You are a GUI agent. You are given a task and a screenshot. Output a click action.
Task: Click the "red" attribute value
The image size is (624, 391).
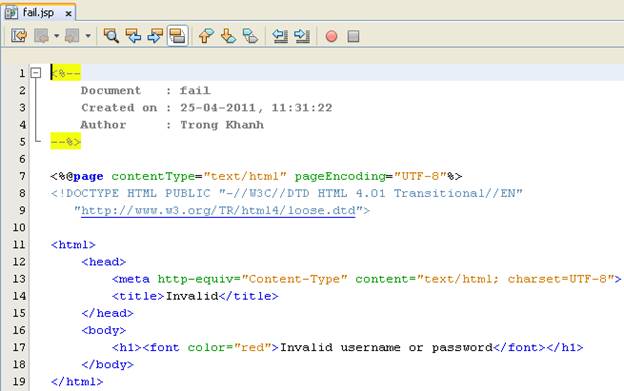(x=252, y=347)
